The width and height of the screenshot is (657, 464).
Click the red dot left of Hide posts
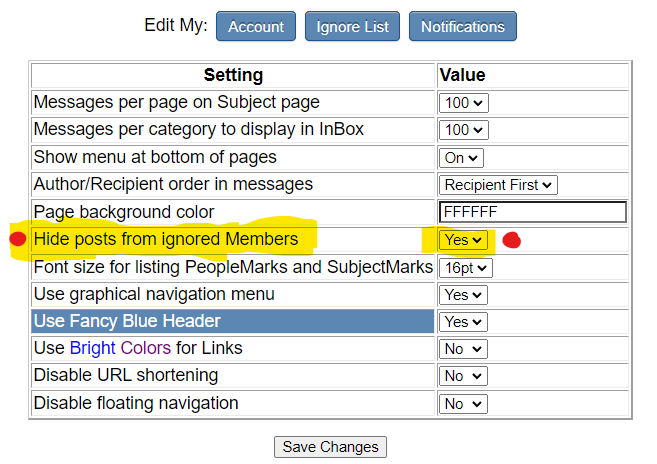[16, 239]
